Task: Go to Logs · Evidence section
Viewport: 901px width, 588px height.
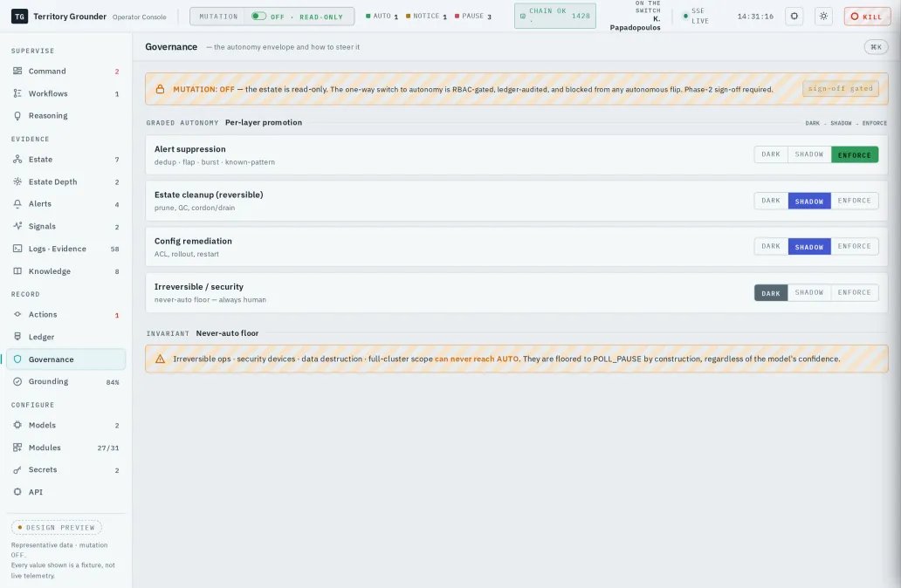Action: [66, 249]
